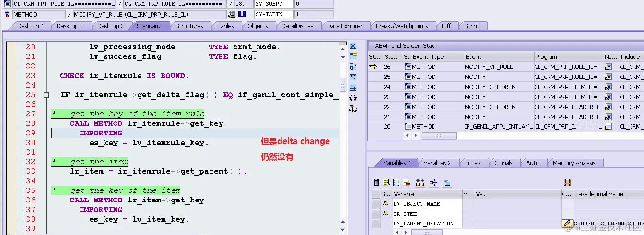Click the method icon on stack row 25
The image size is (644, 235).
pyautogui.click(x=408, y=77)
